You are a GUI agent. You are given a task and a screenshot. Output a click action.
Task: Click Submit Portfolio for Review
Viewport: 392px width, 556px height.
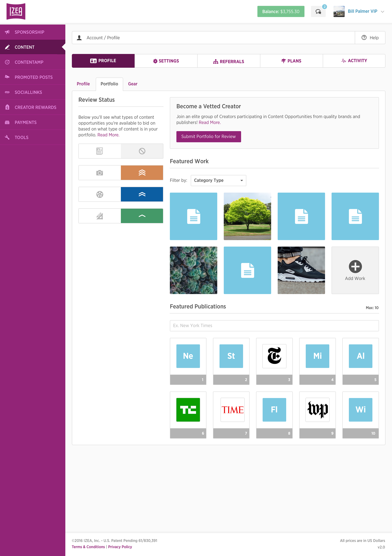(x=208, y=137)
